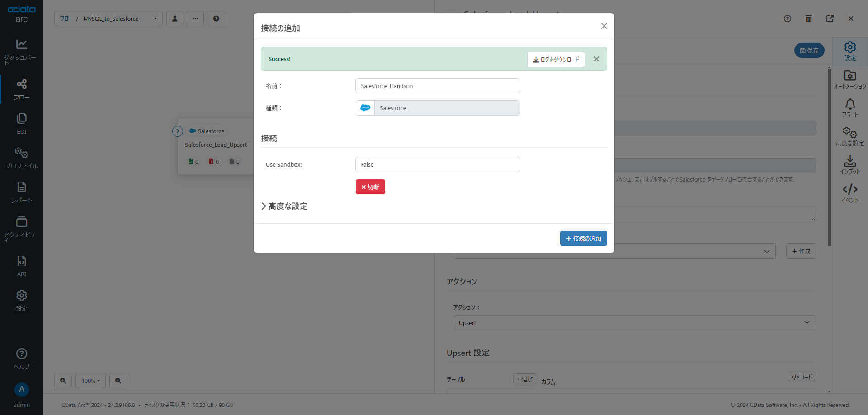Click the green success file count on node
Viewport: 868px width, 415px height.
[x=193, y=162]
